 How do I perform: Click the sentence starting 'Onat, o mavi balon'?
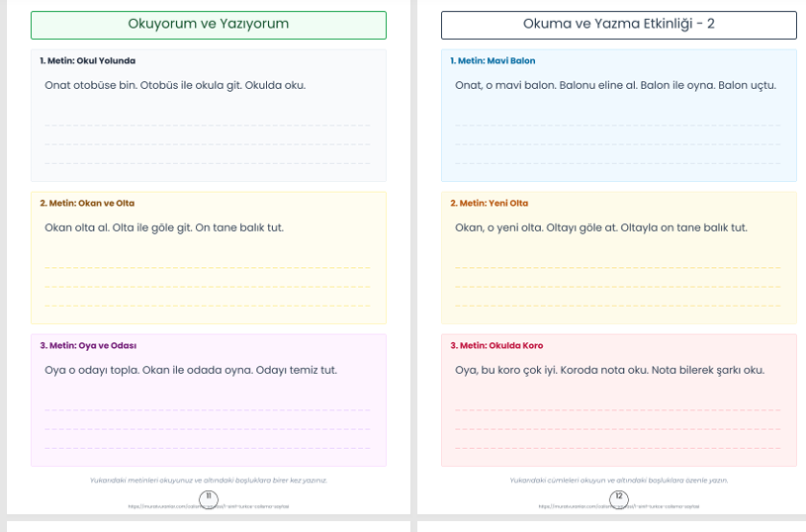[x=615, y=85]
